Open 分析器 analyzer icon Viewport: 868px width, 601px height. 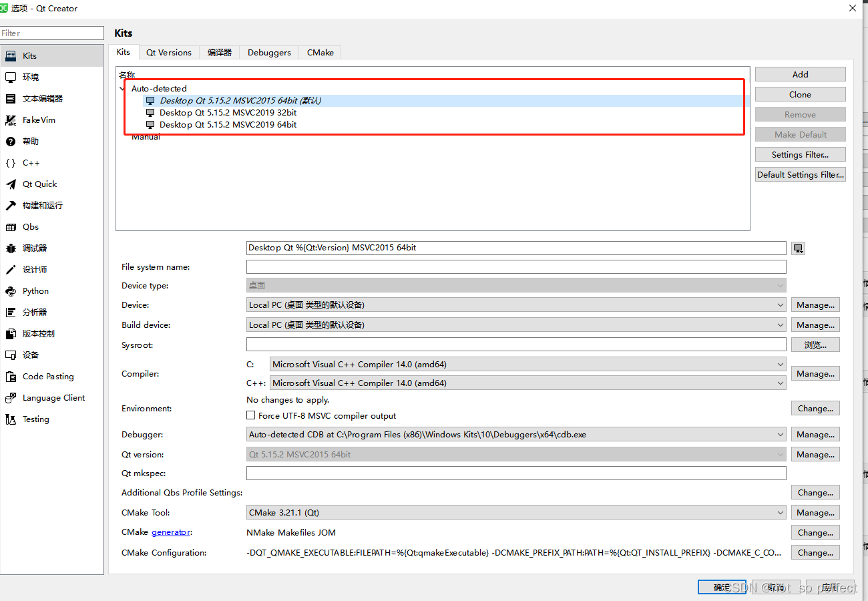[x=10, y=312]
